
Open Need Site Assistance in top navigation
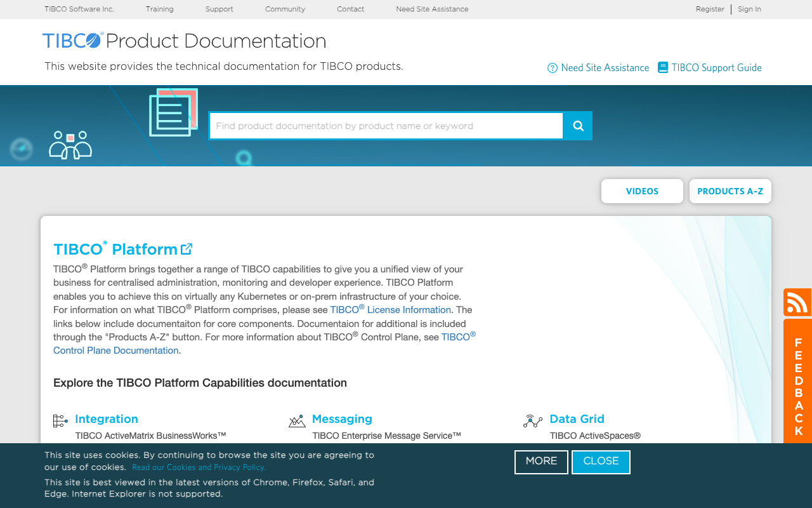[x=433, y=9]
